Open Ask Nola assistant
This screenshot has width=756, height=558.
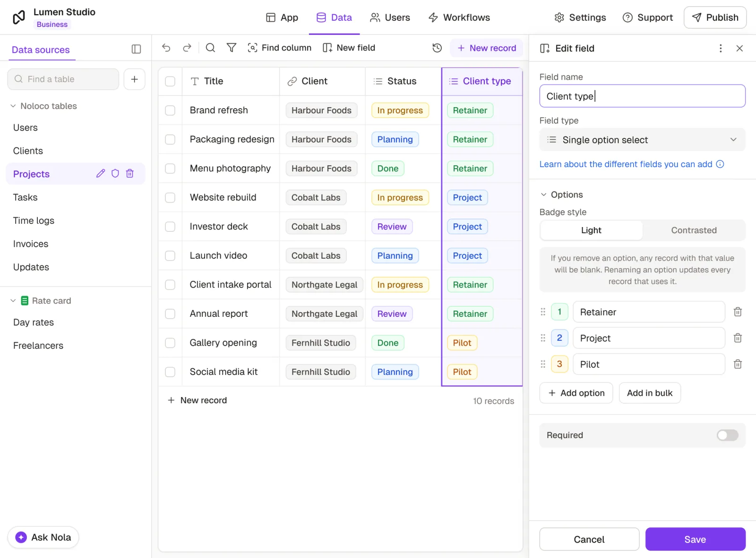pyautogui.click(x=43, y=537)
